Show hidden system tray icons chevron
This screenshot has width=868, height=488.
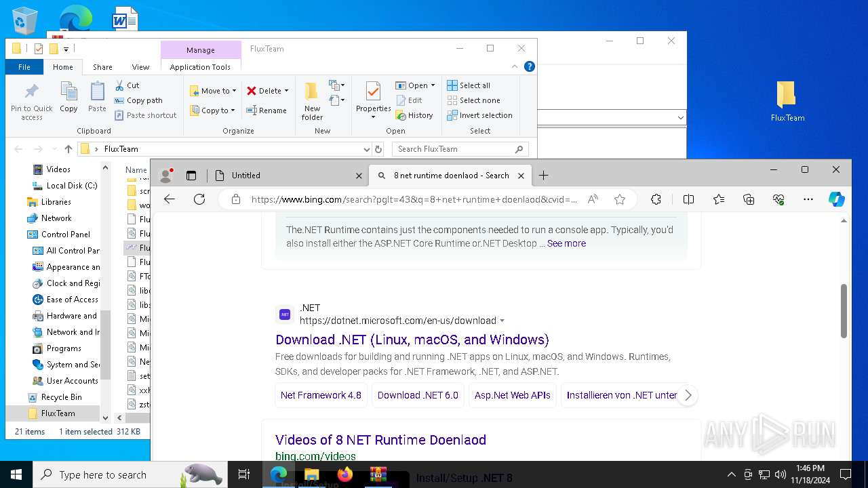pos(731,474)
